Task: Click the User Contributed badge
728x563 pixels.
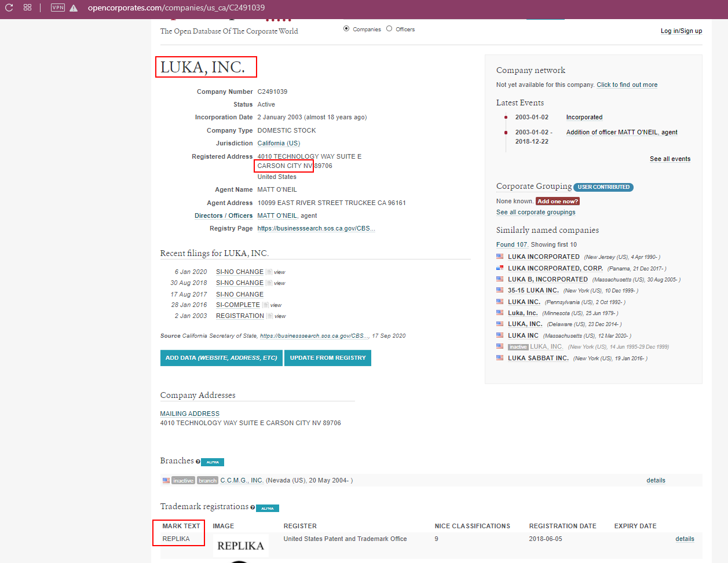Action: [603, 187]
